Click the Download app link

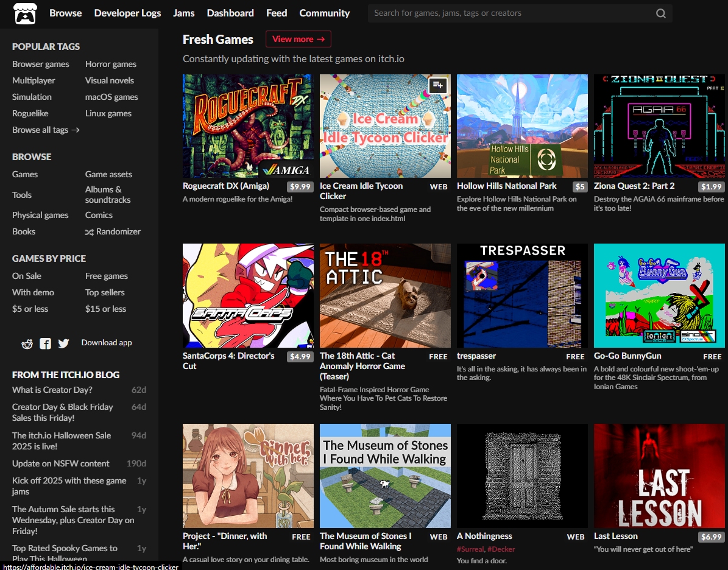pyautogui.click(x=107, y=342)
